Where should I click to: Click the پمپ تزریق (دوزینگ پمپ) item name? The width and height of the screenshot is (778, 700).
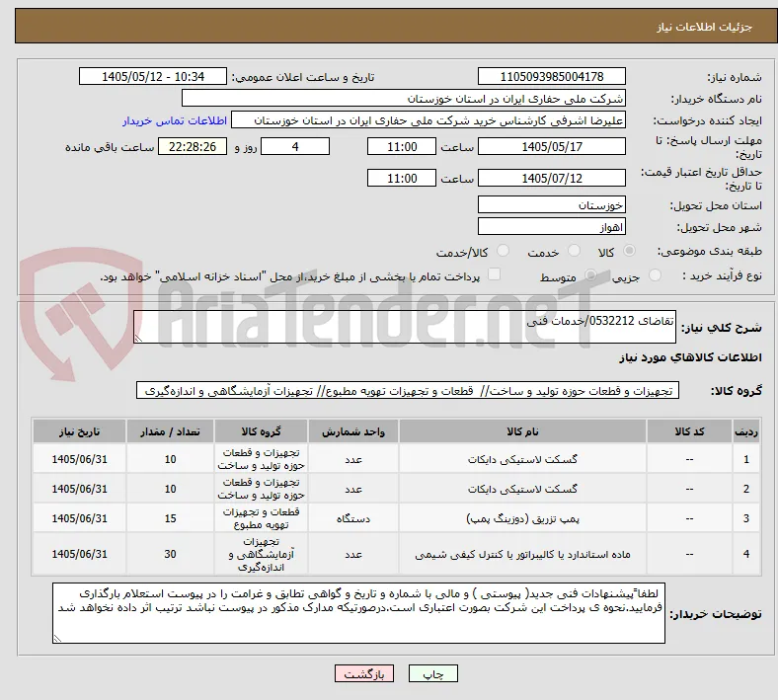tap(522, 518)
